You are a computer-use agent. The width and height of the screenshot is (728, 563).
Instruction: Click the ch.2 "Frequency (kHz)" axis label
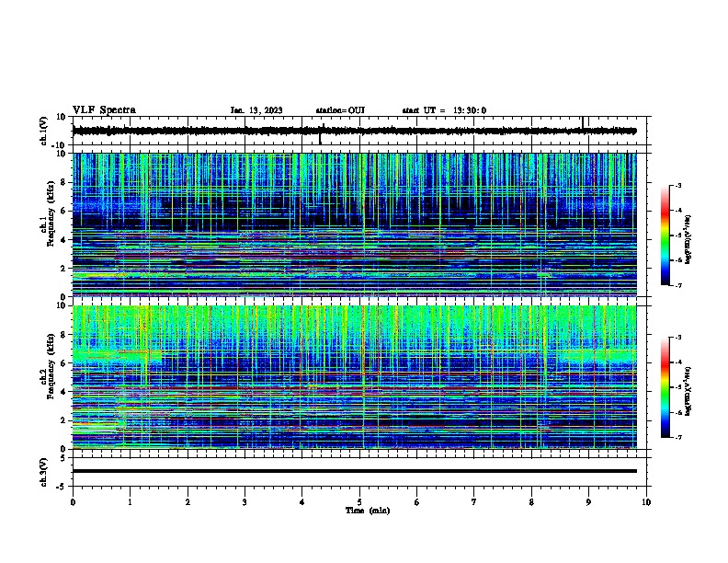(x=51, y=366)
